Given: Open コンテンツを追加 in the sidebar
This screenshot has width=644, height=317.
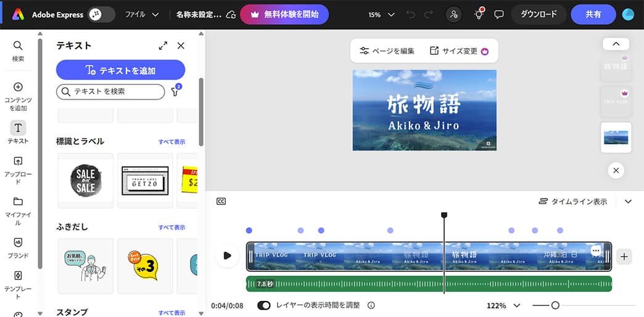Looking at the screenshot, I should click(18, 97).
